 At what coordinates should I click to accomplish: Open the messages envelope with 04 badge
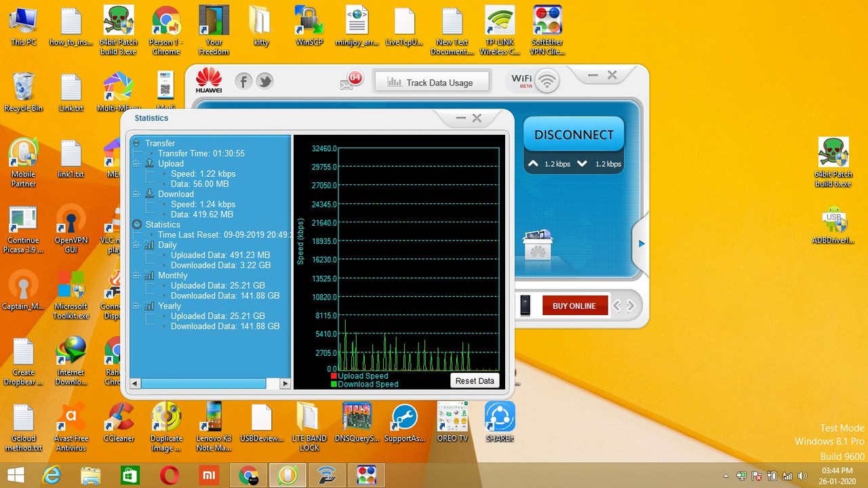(351, 81)
